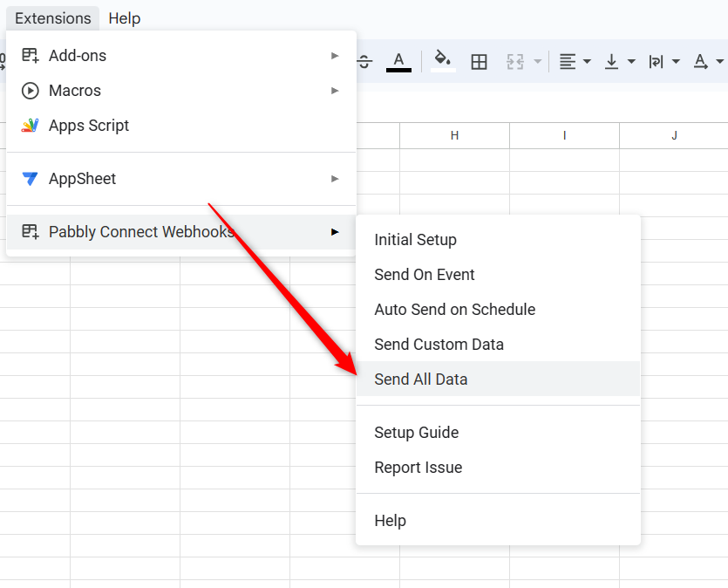Choose Auto Send on Schedule
Image resolution: width=728 pixels, height=588 pixels.
coord(498,310)
